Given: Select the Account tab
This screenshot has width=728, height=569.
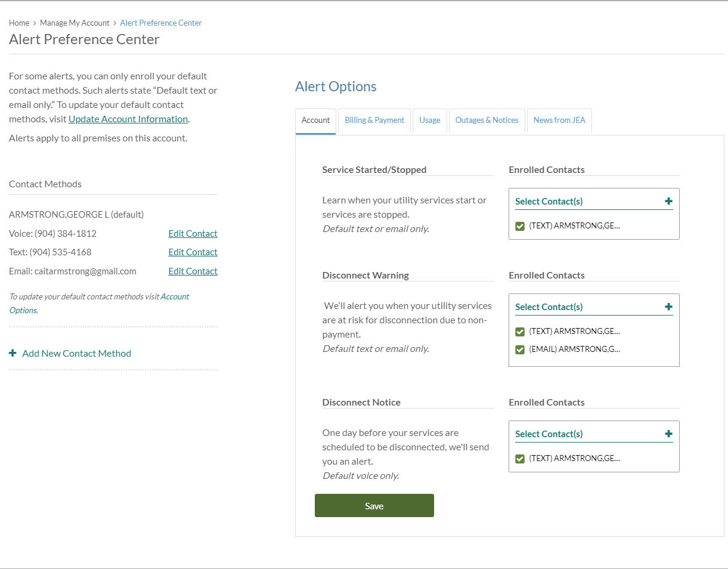Looking at the screenshot, I should pos(315,120).
